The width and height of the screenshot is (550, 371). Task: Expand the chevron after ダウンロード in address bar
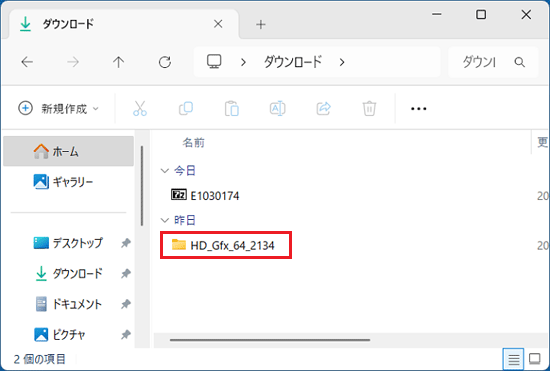point(342,62)
